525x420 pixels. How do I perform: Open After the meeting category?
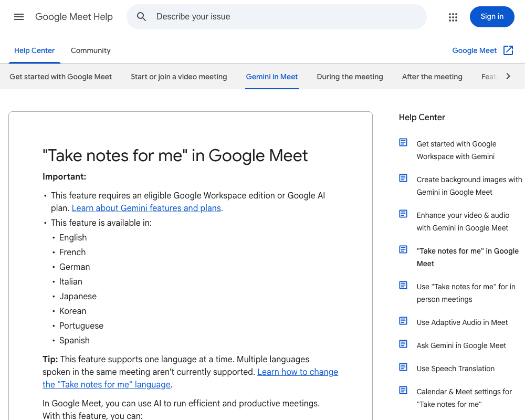pyautogui.click(x=432, y=77)
